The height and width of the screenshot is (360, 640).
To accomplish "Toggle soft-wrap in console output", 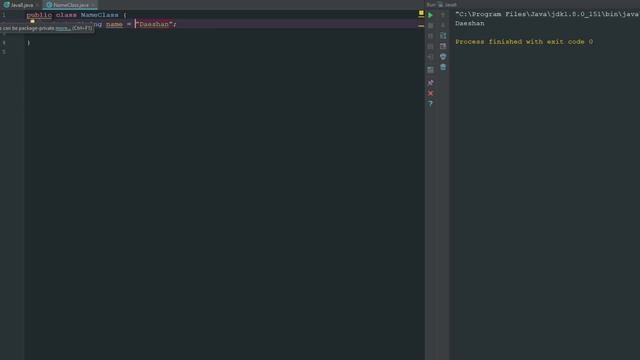I will point(443,36).
